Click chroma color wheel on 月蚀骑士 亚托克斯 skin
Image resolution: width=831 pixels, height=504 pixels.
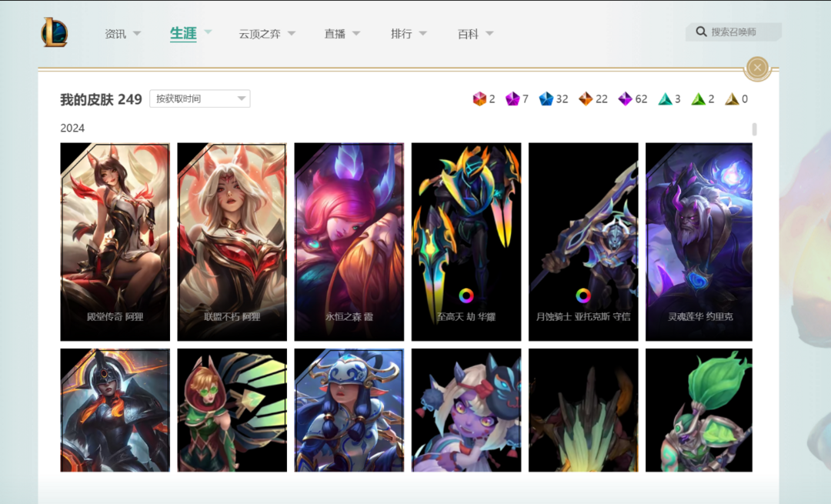583,295
